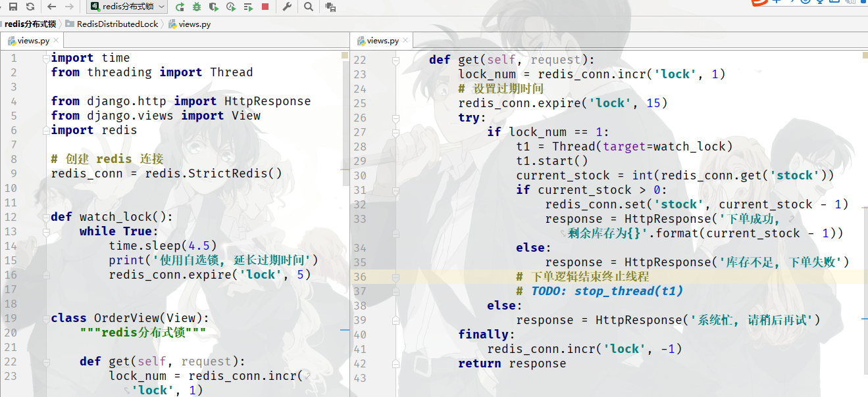Close the right pane views.py tab
868x397 pixels.
[x=407, y=41]
